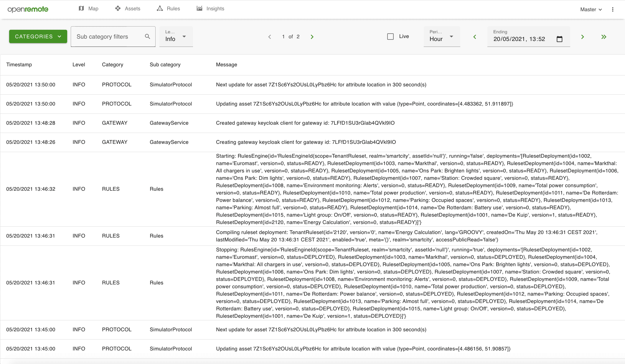This screenshot has width=625, height=364.
Task: Jump to latest time with double-arrow
Action: coord(604,37)
